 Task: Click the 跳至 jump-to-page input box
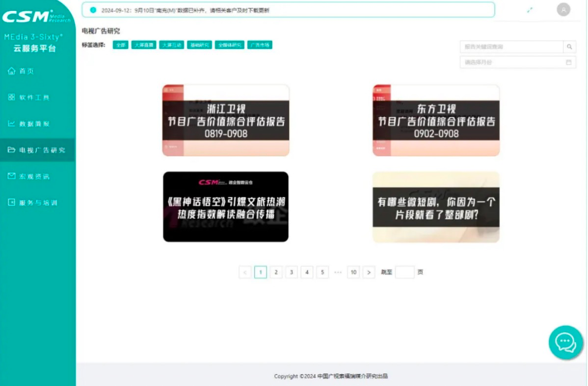pos(404,272)
